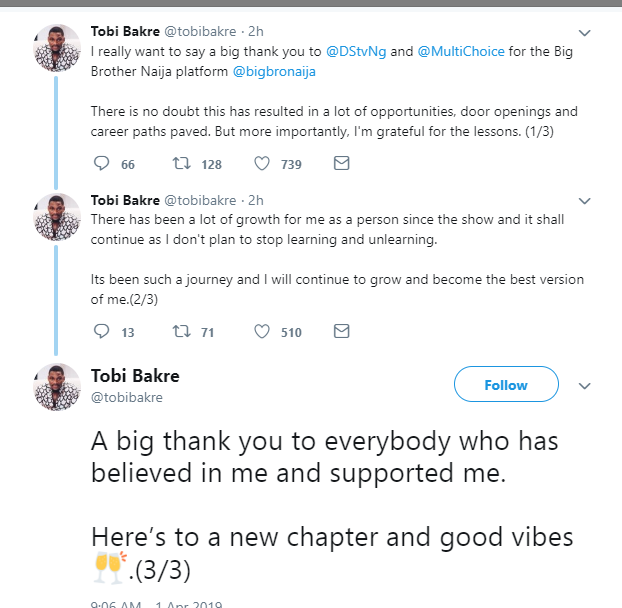Click the @tobibakre handle under main name

point(127,397)
